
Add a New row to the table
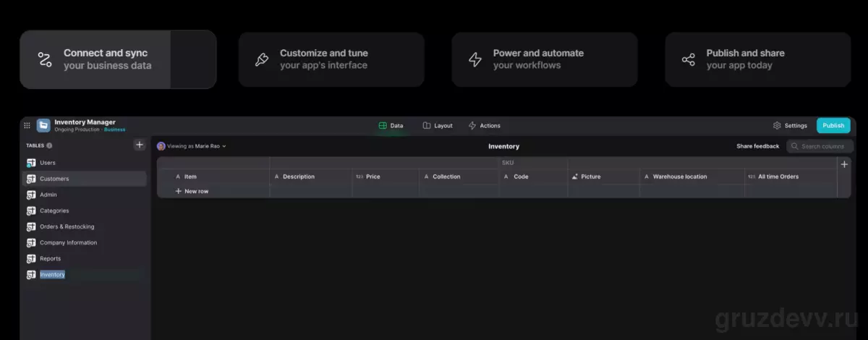tap(192, 191)
